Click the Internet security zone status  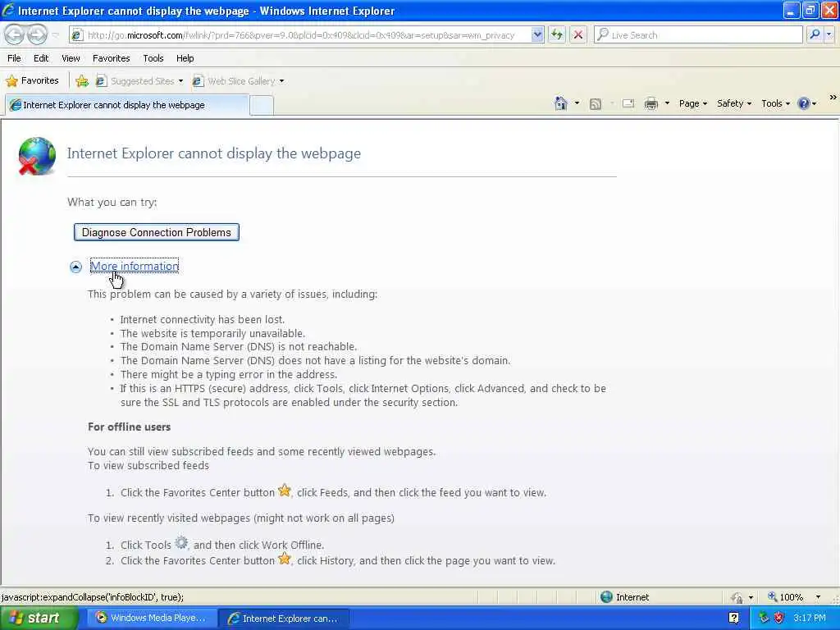point(624,597)
